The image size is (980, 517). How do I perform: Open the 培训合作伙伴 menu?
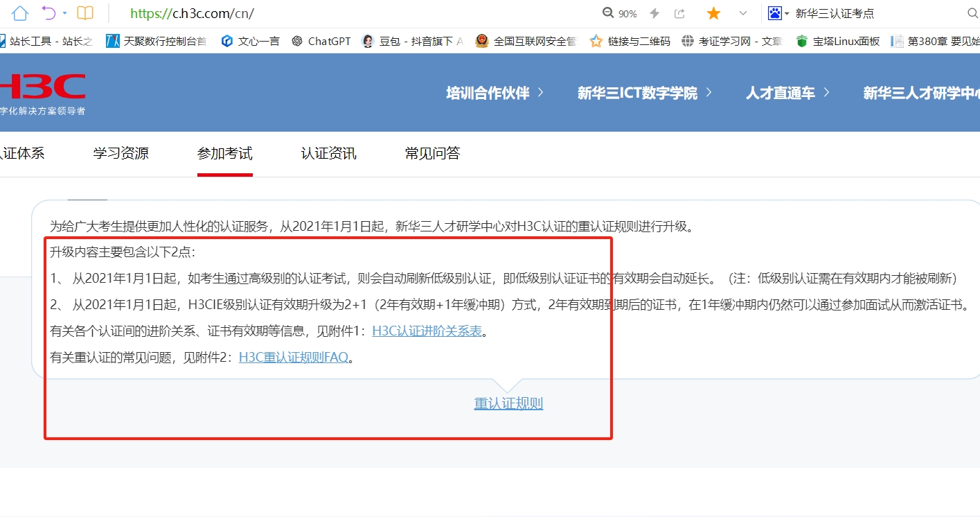point(495,93)
